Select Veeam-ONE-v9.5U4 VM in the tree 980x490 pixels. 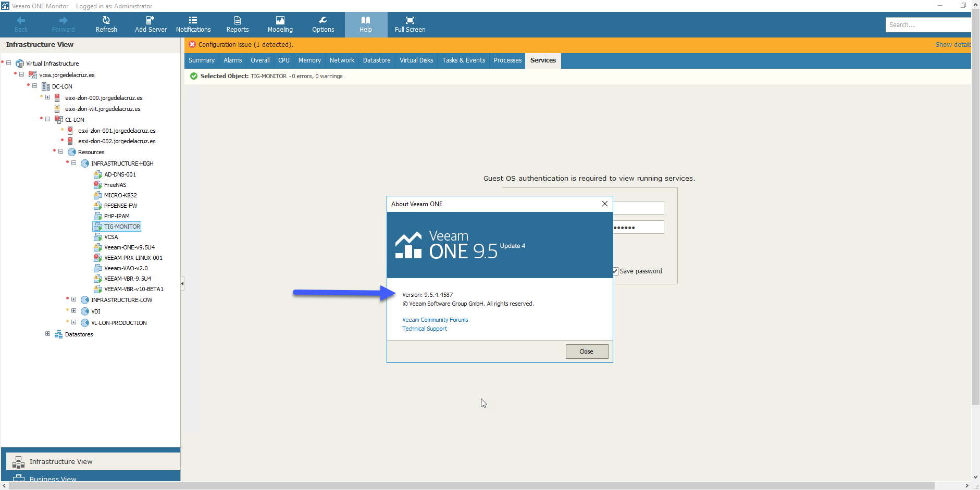tap(129, 247)
